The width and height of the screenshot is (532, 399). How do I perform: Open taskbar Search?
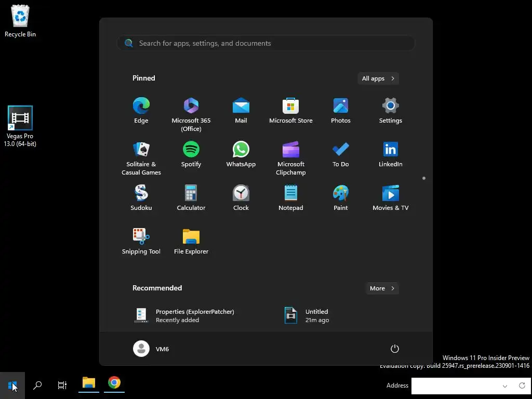[37, 385]
